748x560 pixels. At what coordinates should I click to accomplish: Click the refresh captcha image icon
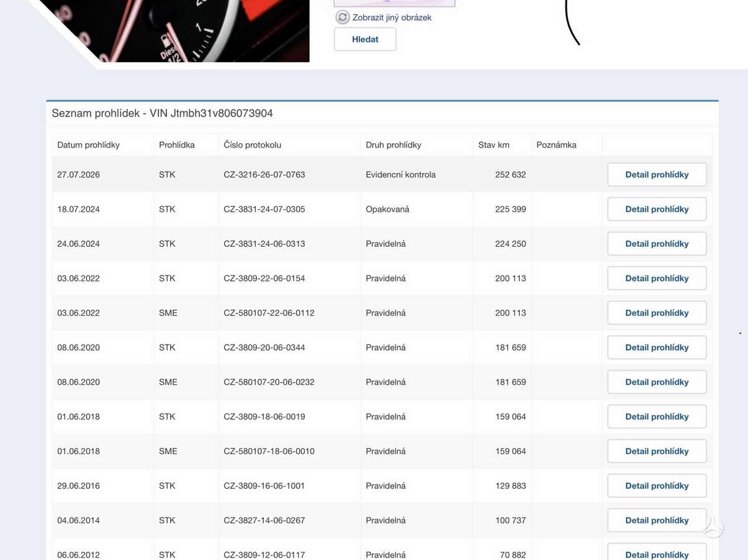(x=342, y=17)
